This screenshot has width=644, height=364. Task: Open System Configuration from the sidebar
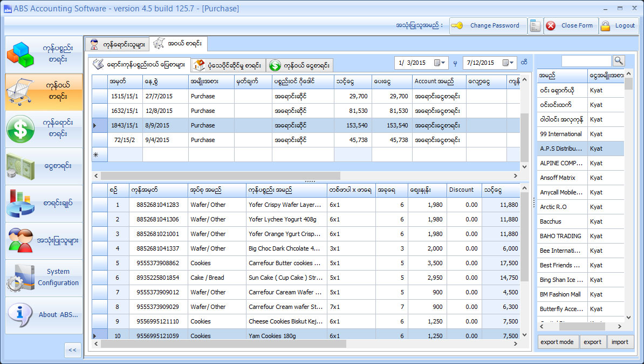click(x=44, y=278)
